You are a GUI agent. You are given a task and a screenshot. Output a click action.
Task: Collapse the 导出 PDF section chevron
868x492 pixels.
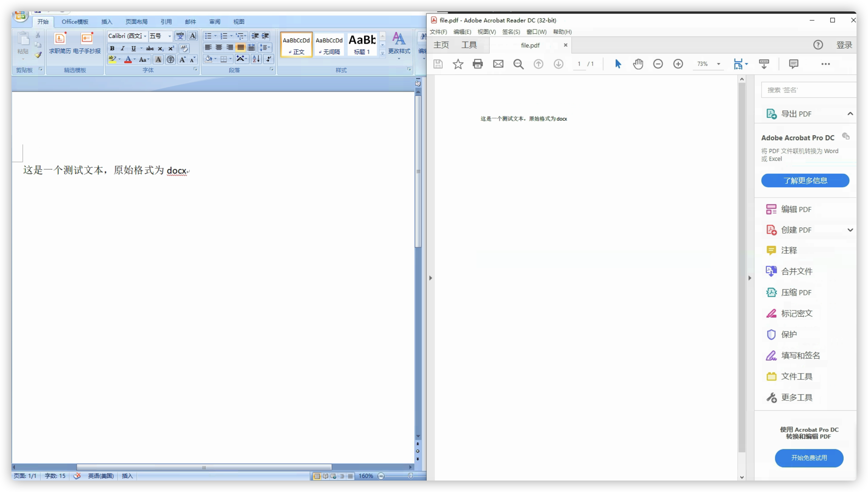850,113
